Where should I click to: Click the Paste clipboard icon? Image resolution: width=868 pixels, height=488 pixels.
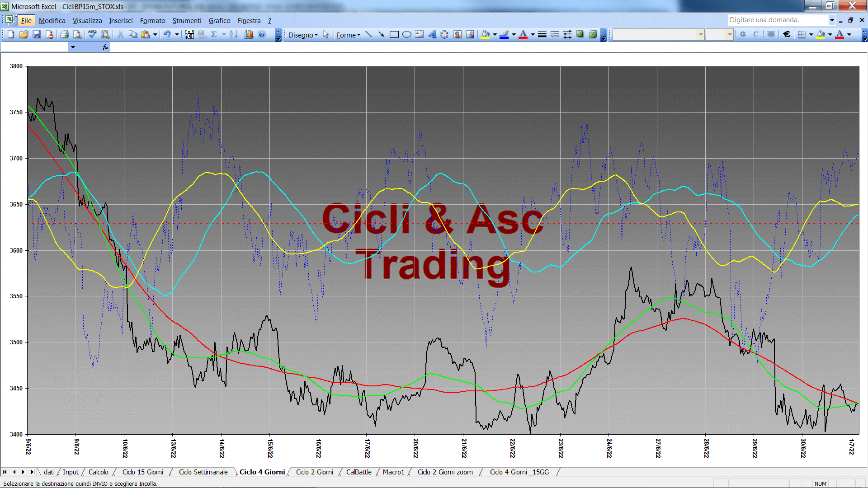coord(146,34)
